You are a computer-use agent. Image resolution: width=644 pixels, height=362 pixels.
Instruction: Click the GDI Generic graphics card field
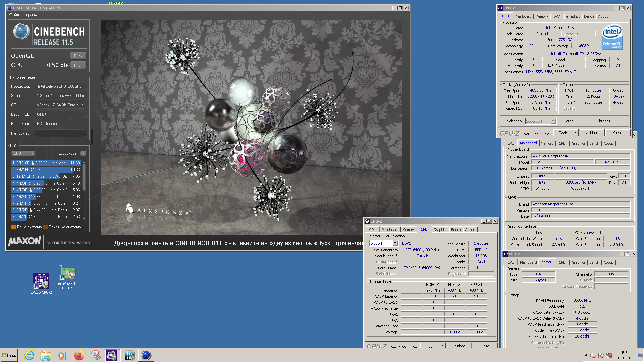(x=61, y=124)
